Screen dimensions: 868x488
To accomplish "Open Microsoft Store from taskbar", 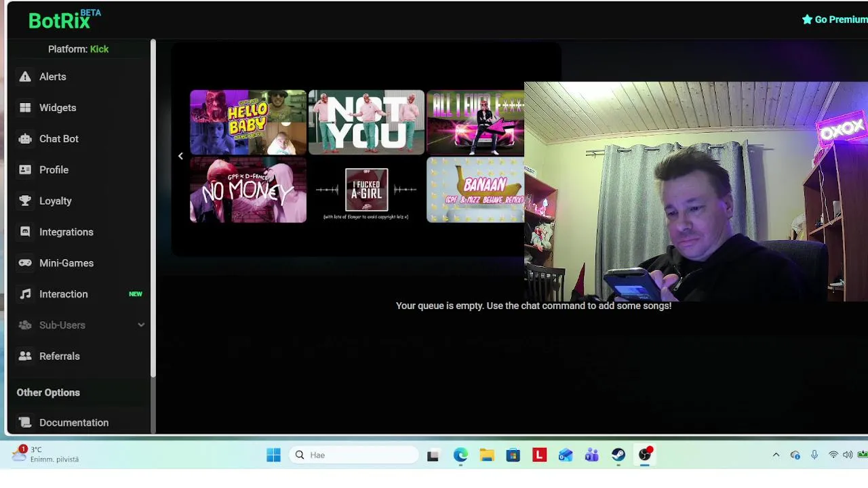I will [513, 455].
